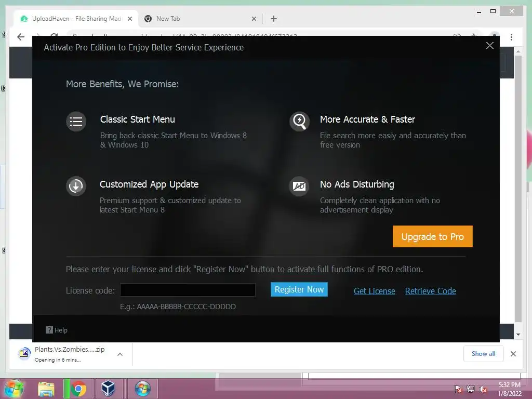Screen dimensions: 532x399
Task: Click the network tray icon
Action: pyautogui.click(x=471, y=389)
